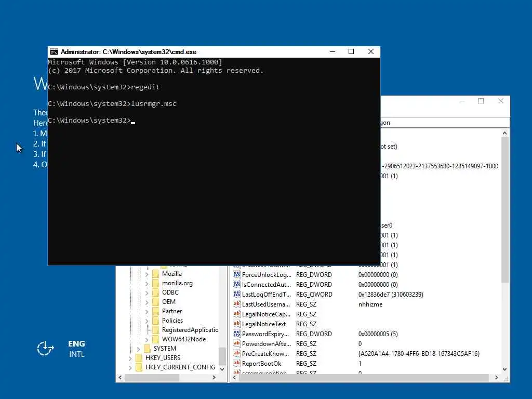
Task: Click the {A520A1A4-1780-4FF6-BD18-167343C5AF16} data
Action: point(419,353)
